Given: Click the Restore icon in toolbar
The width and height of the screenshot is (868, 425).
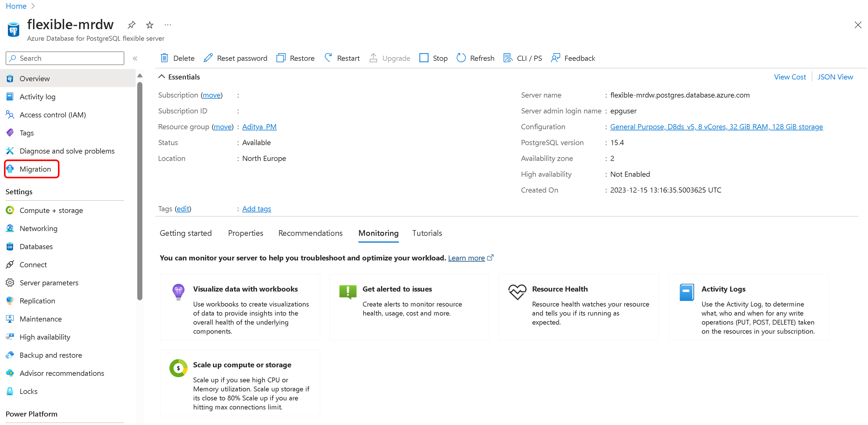Looking at the screenshot, I should pos(281,58).
